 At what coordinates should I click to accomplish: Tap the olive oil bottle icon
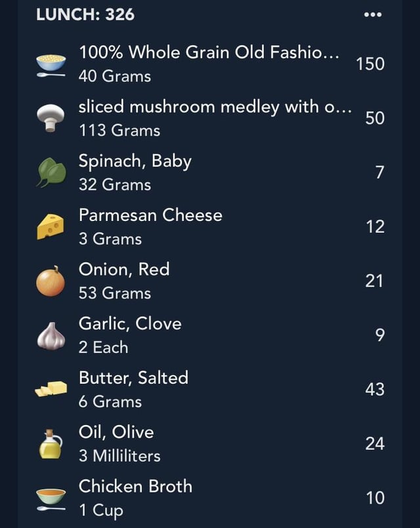coord(51,444)
